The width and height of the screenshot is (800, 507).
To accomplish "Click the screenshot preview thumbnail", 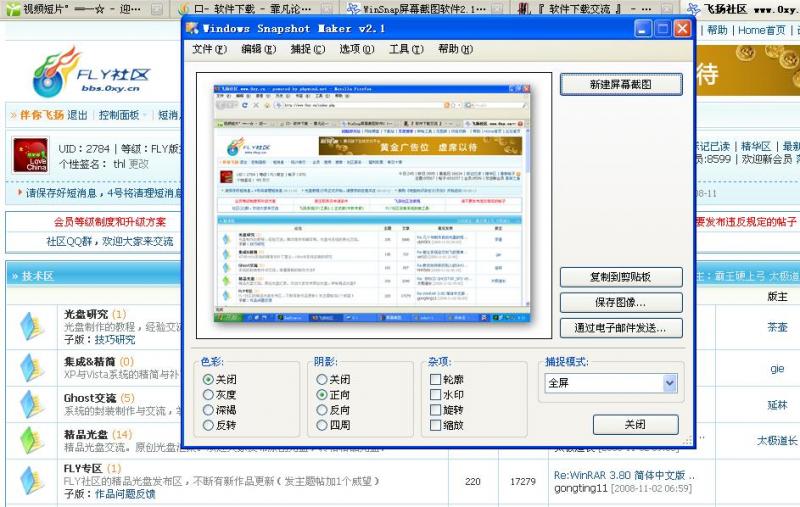I will 372,204.
